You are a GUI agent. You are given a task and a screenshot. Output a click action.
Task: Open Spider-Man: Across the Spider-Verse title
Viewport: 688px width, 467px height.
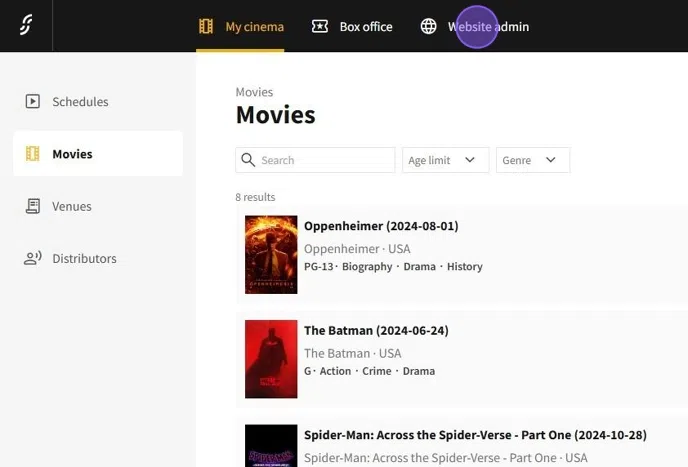475,435
